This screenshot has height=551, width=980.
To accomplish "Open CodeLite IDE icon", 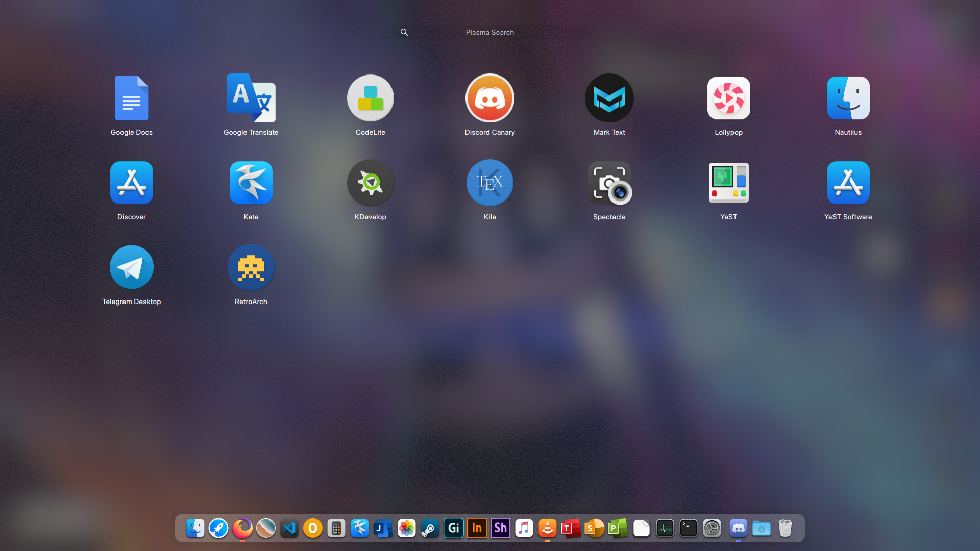I will coord(370,98).
